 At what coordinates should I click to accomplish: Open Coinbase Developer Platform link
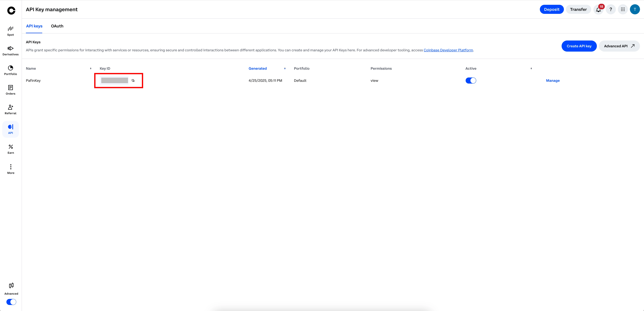[448, 50]
